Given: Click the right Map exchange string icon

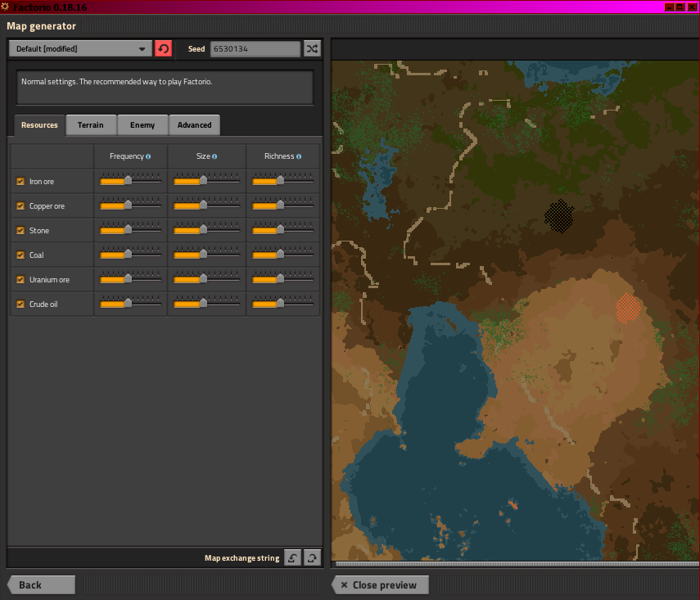Looking at the screenshot, I should 312,557.
